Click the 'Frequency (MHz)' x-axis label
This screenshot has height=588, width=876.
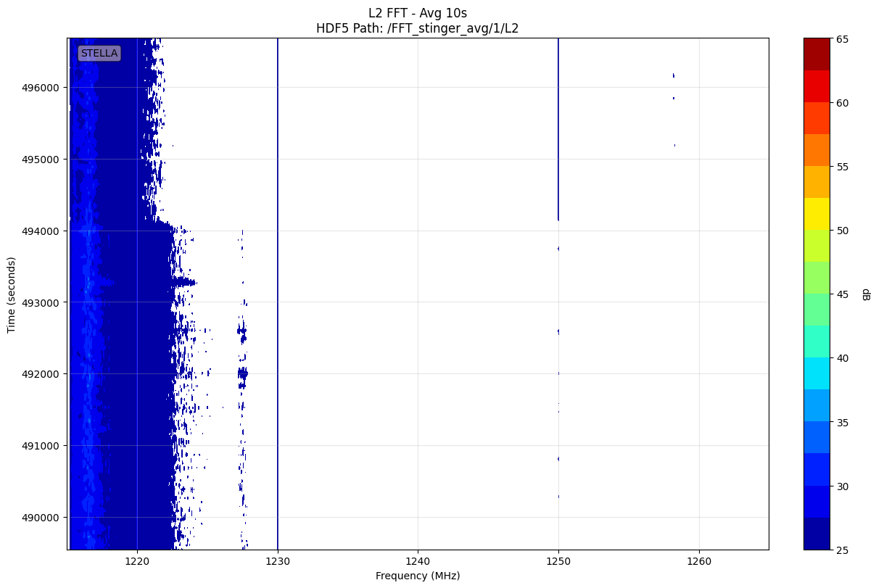[x=417, y=576]
